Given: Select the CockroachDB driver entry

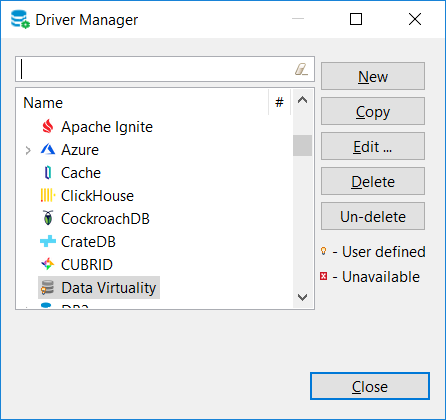Looking at the screenshot, I should pyautogui.click(x=105, y=219).
